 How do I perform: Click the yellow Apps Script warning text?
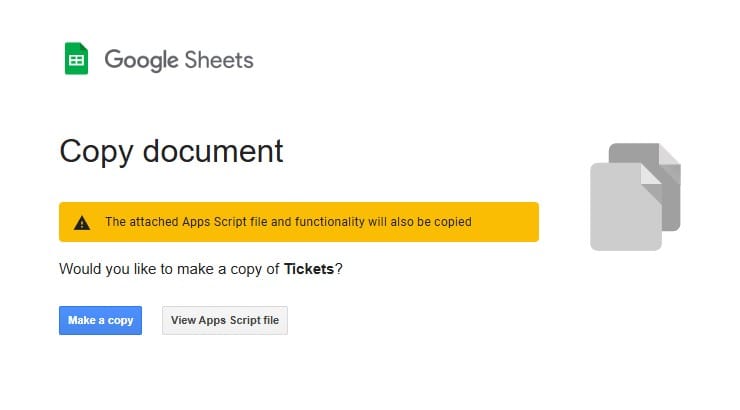click(288, 222)
